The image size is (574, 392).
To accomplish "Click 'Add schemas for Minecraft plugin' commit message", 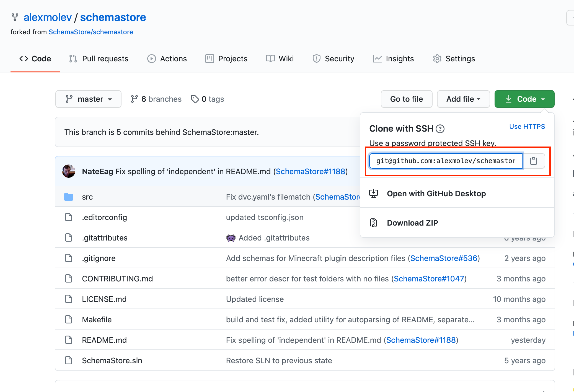I will point(316,258).
